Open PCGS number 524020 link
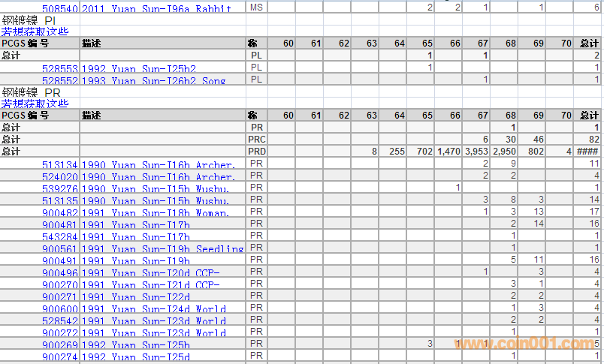The height and width of the screenshot is (364, 604). (60, 176)
